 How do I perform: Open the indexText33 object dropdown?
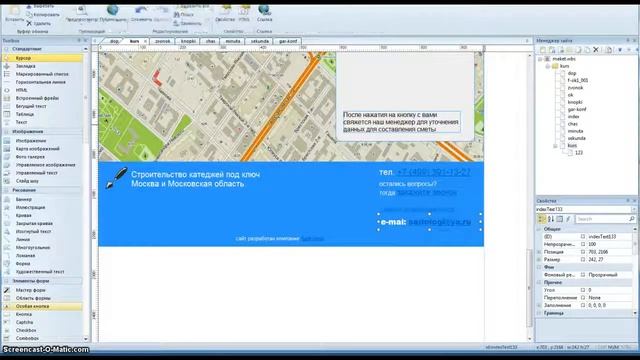tap(633, 209)
